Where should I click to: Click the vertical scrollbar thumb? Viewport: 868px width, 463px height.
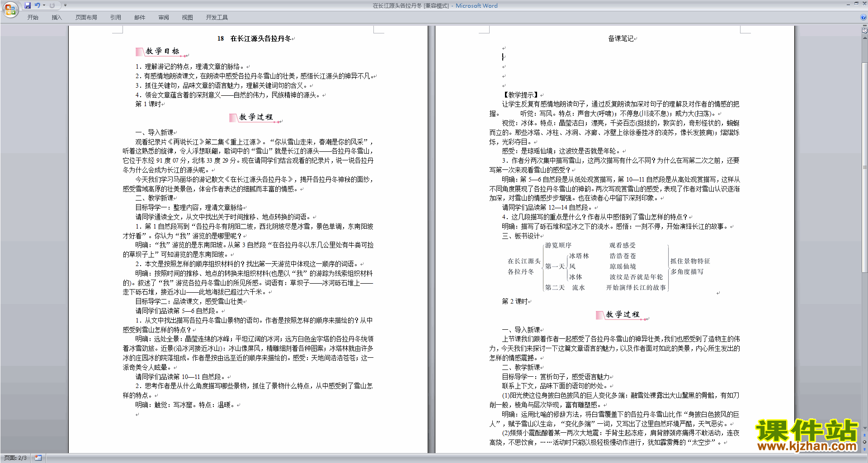[865, 167]
